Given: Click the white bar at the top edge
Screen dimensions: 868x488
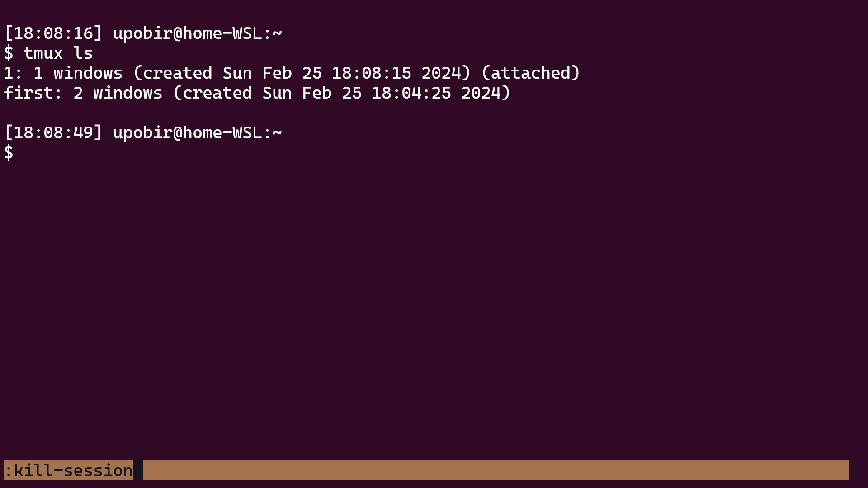Looking at the screenshot, I should 445,0.
